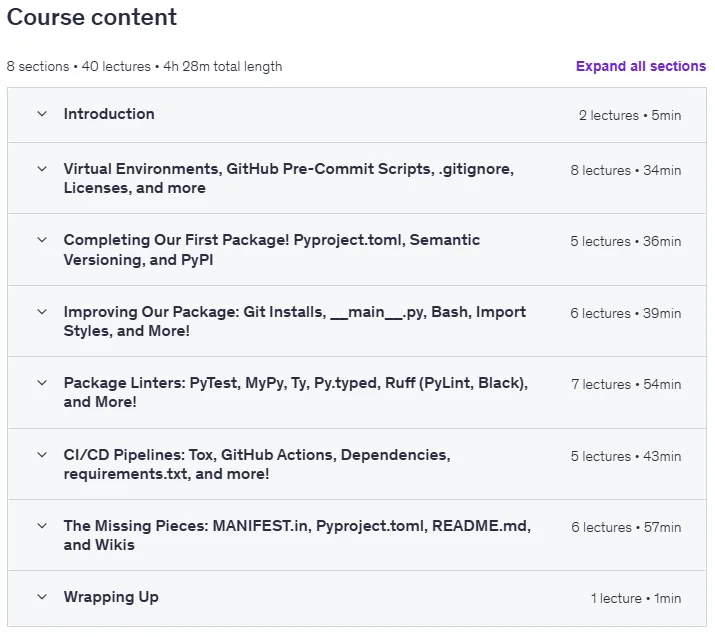Expand The Missing Pieces section chevron
The image size is (715, 637).
(x=42, y=526)
